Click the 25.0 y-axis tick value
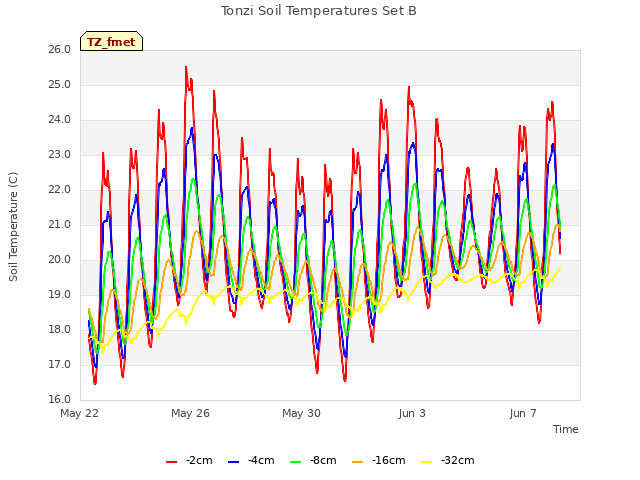 pyautogui.click(x=60, y=84)
